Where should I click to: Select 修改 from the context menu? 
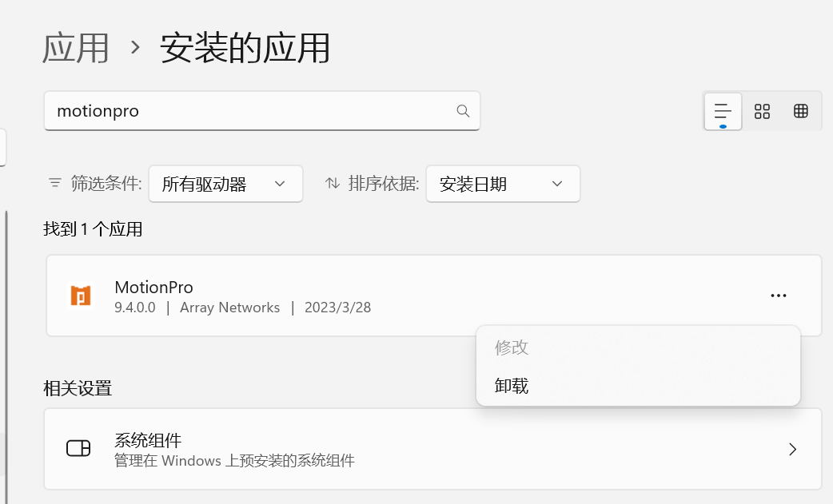click(x=512, y=347)
